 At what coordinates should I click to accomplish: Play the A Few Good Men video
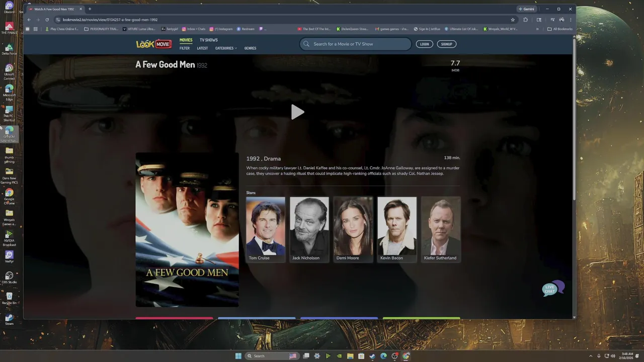[x=297, y=112]
